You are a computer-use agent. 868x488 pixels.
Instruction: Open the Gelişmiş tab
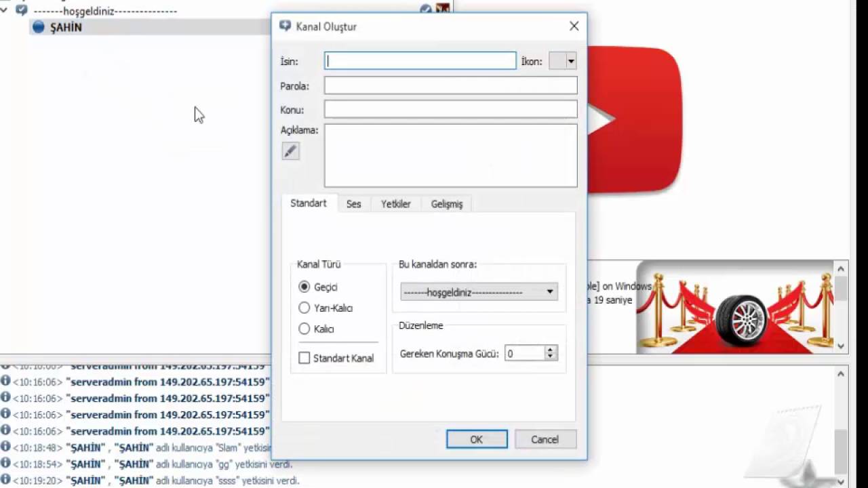pyautogui.click(x=447, y=204)
